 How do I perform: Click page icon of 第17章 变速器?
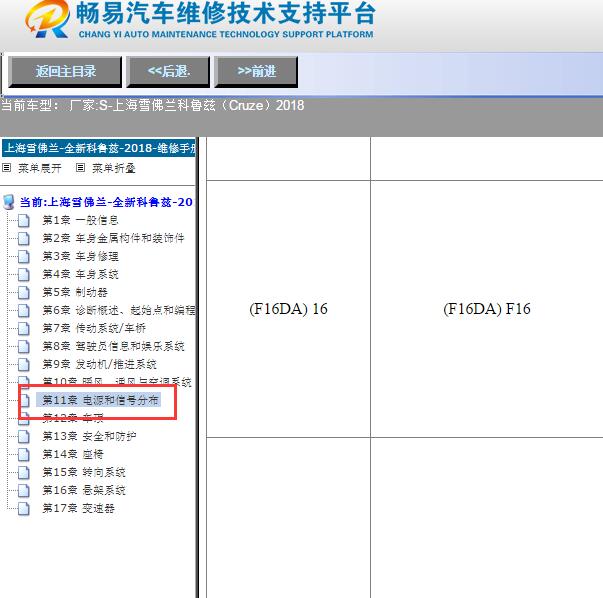pos(24,509)
